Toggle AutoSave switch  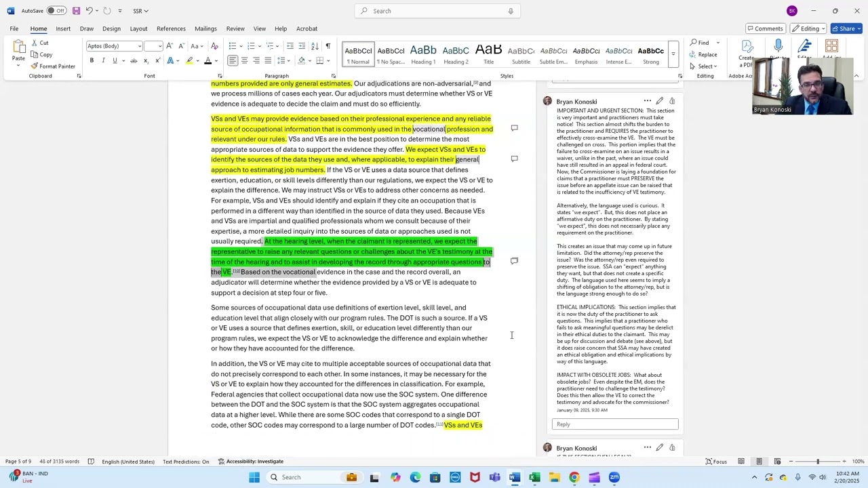[x=56, y=11]
